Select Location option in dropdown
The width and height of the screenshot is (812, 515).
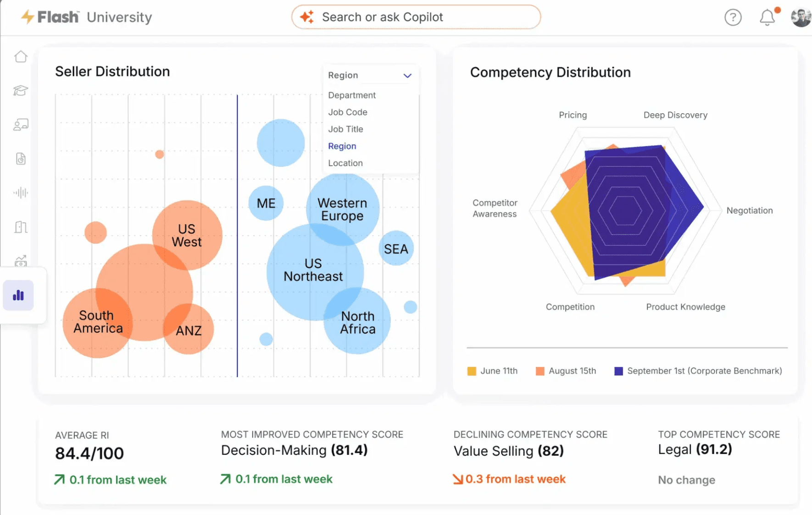pyautogui.click(x=345, y=163)
